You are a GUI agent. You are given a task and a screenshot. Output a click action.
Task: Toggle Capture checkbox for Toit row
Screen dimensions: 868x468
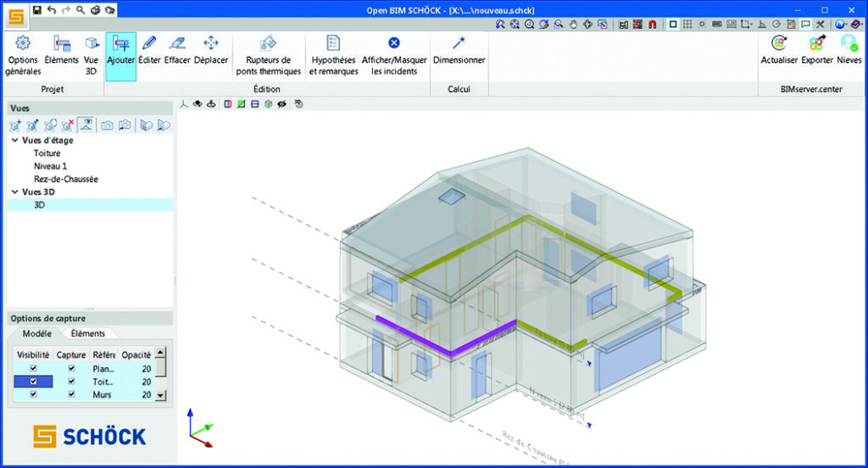[x=71, y=381]
